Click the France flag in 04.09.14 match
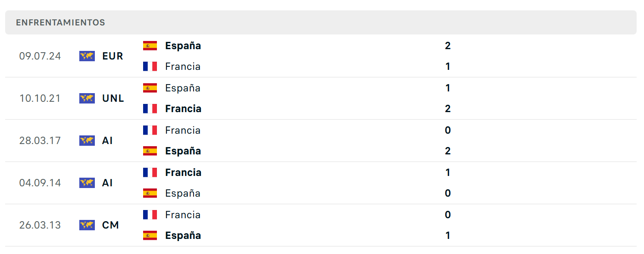Viewport: 644px width, 254px height. (x=150, y=172)
